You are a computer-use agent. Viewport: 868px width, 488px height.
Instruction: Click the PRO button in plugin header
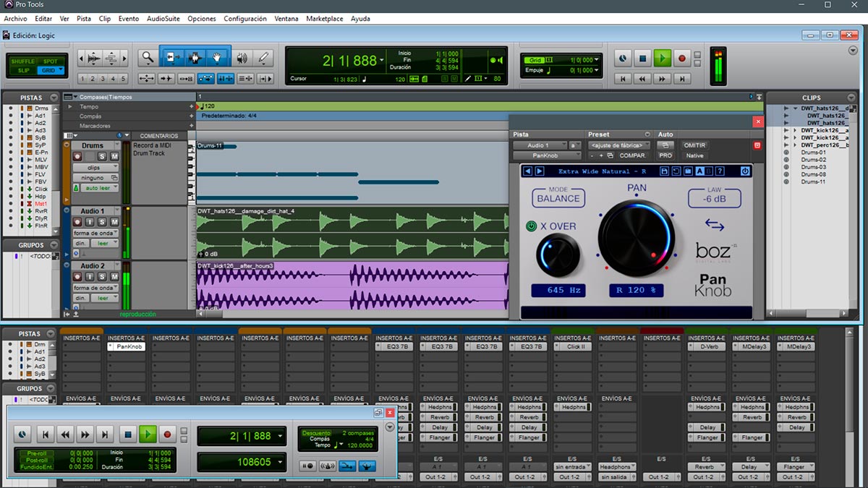665,155
